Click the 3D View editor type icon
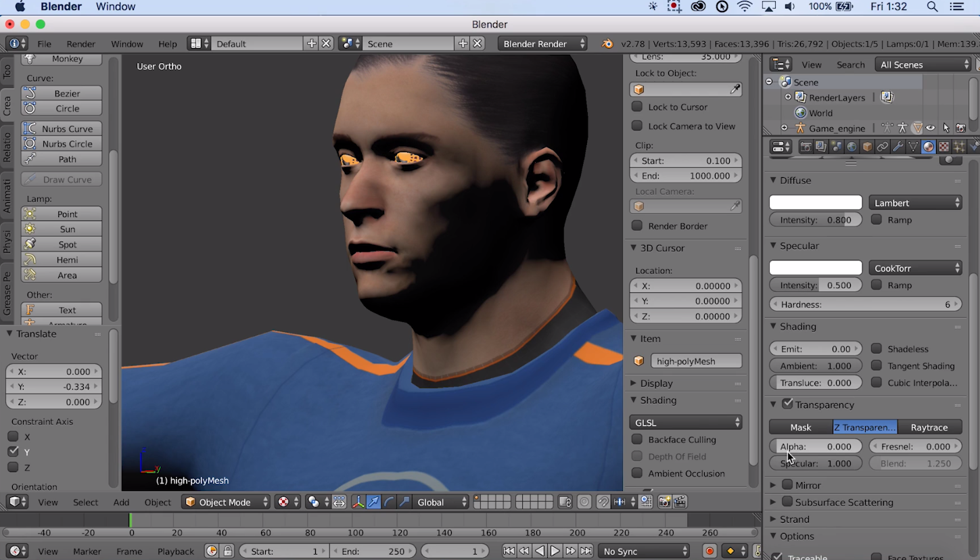980x560 pixels. [x=16, y=502]
